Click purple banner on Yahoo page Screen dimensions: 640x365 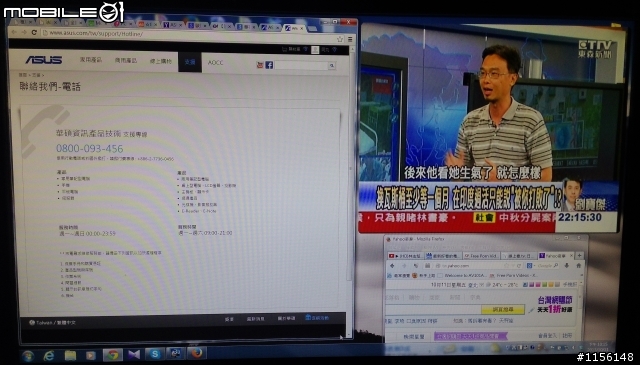click(471, 336)
